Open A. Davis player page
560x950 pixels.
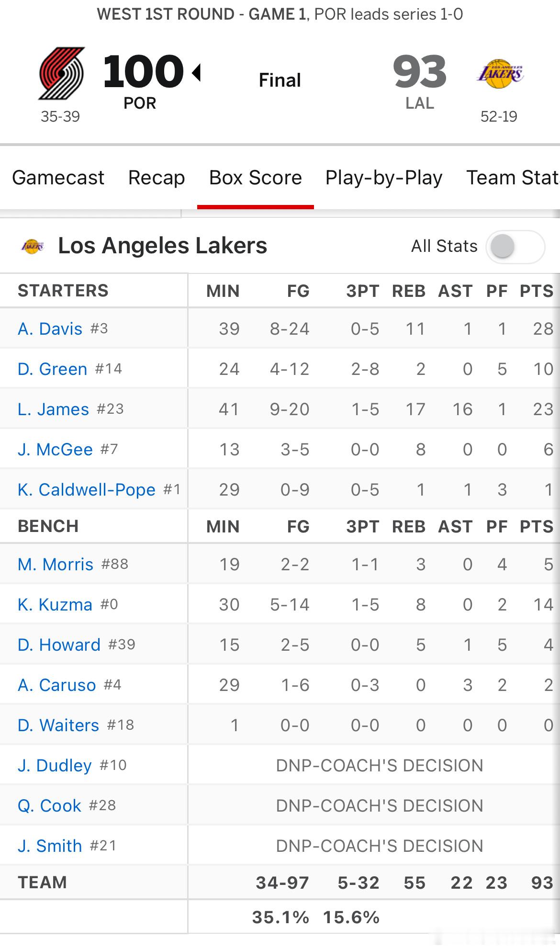tap(50, 329)
